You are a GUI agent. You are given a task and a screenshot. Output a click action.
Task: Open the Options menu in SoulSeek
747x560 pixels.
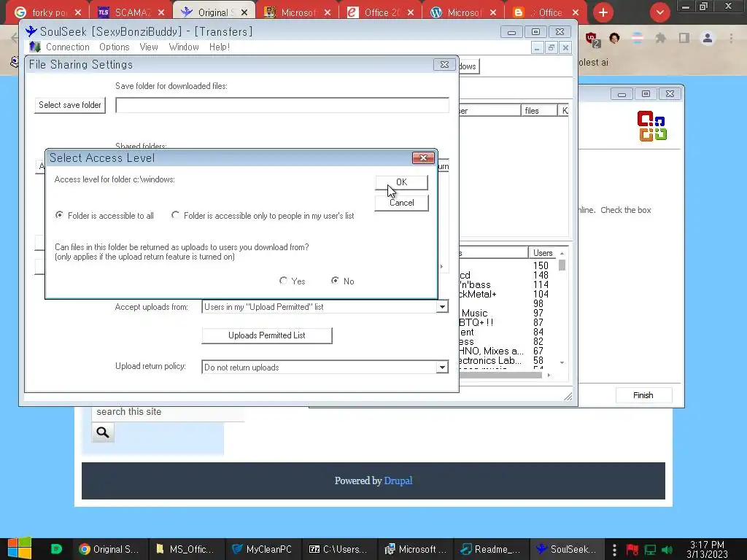click(x=115, y=47)
